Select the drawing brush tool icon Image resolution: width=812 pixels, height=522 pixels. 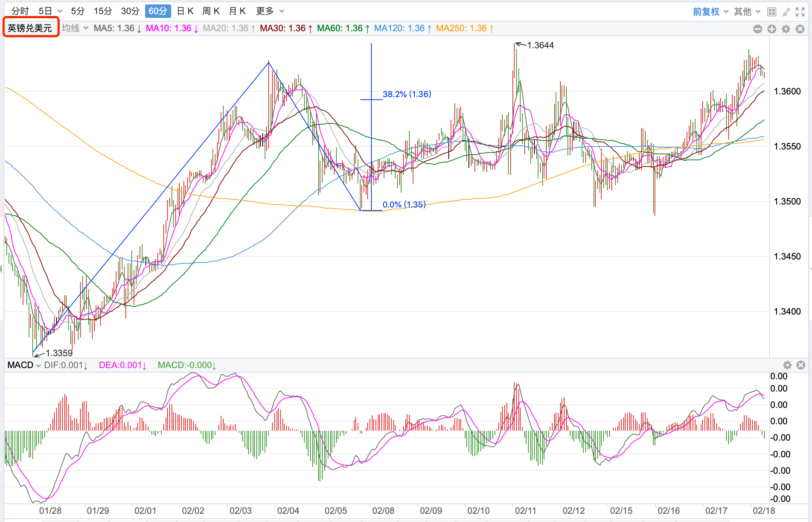point(786,12)
